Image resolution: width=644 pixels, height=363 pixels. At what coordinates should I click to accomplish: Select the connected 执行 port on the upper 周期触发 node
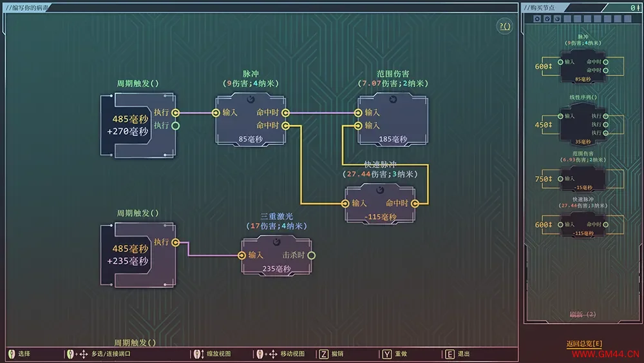[x=175, y=113]
